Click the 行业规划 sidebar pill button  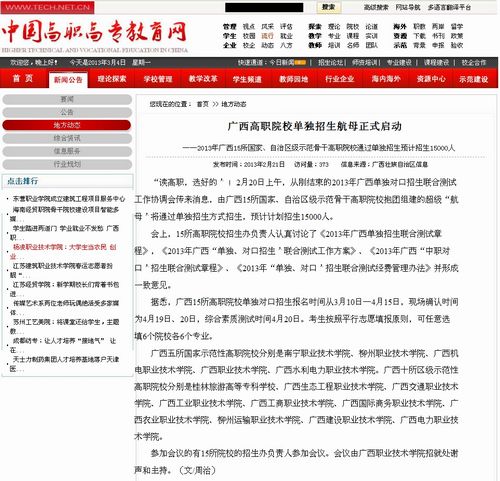coord(67,164)
